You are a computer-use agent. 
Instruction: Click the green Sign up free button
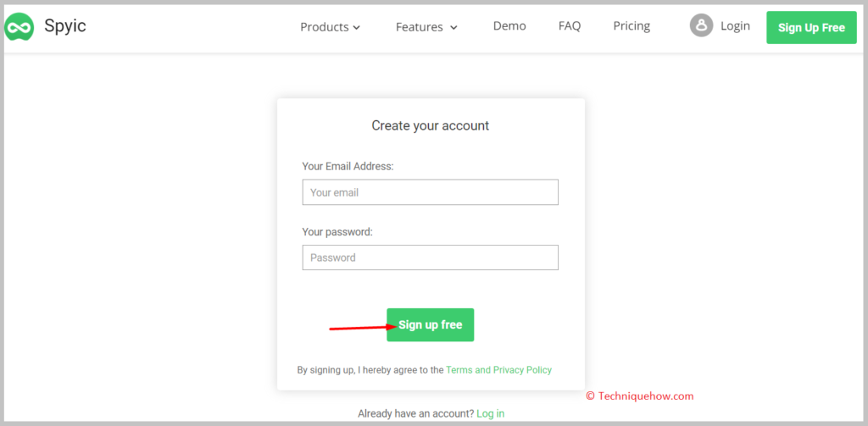[430, 324]
